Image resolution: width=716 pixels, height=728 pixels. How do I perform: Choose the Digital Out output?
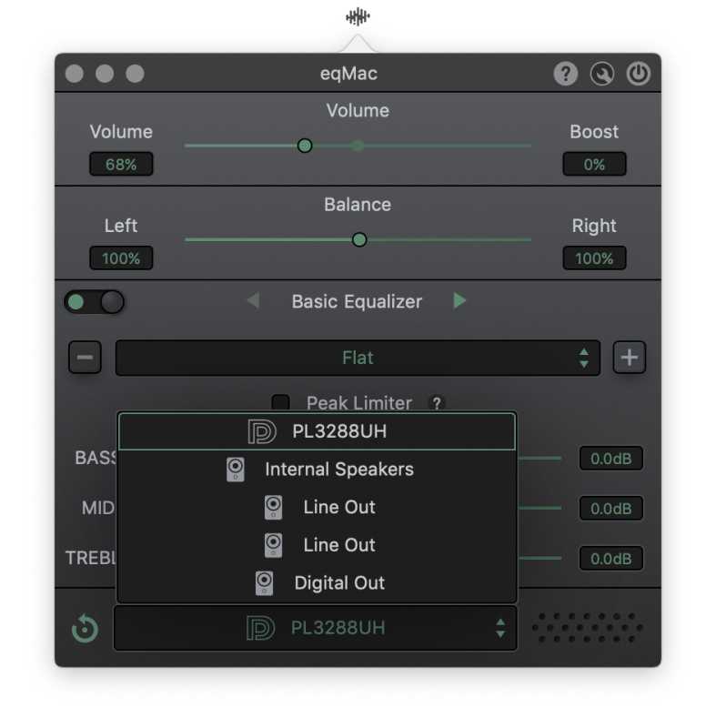coord(317,583)
